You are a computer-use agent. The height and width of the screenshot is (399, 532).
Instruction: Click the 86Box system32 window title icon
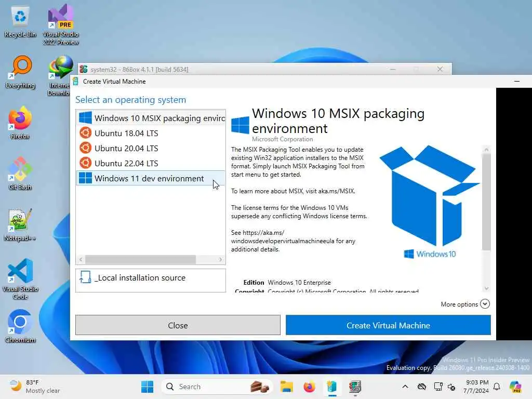84,69
